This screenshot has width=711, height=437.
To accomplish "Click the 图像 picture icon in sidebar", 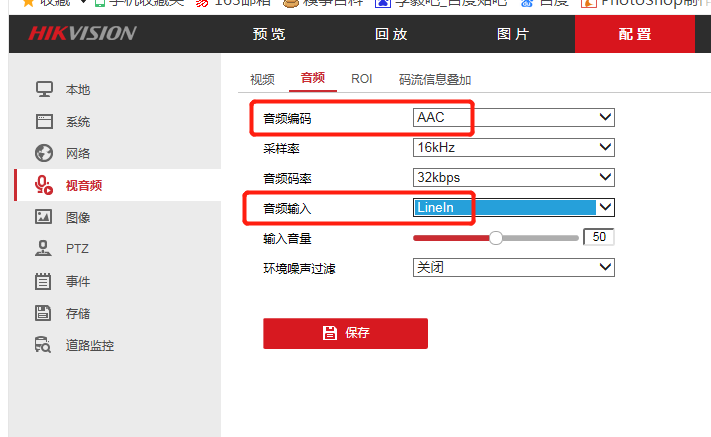I will (x=43, y=217).
